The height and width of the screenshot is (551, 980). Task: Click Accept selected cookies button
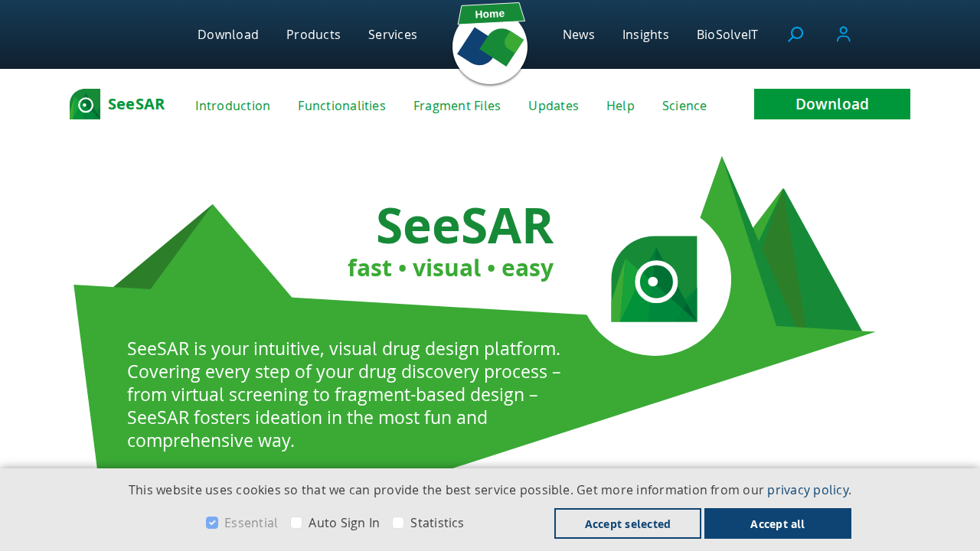point(628,523)
